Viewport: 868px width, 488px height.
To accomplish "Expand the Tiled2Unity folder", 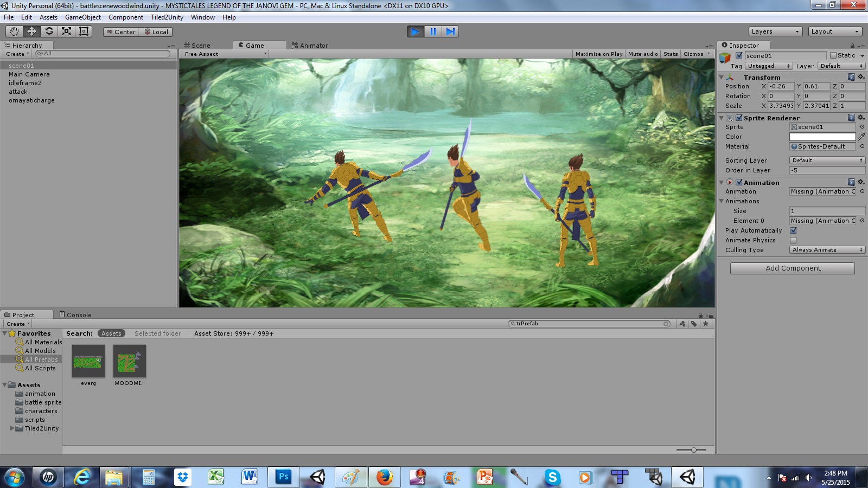I will click(12, 428).
